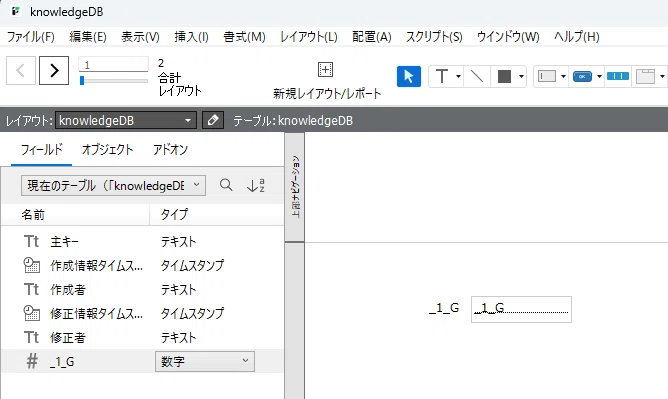
Task: Open the 挿入(I) menu
Action: (191, 37)
